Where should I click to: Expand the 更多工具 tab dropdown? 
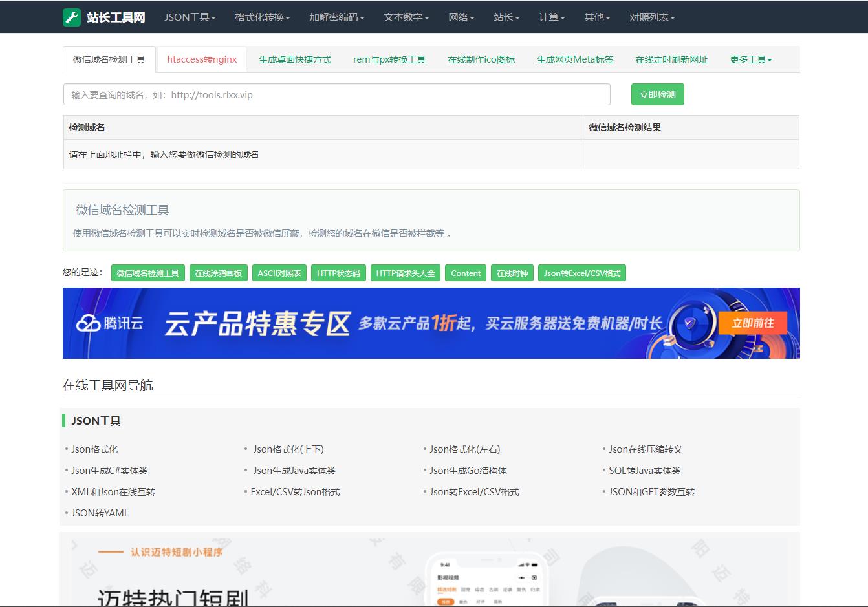(x=751, y=59)
